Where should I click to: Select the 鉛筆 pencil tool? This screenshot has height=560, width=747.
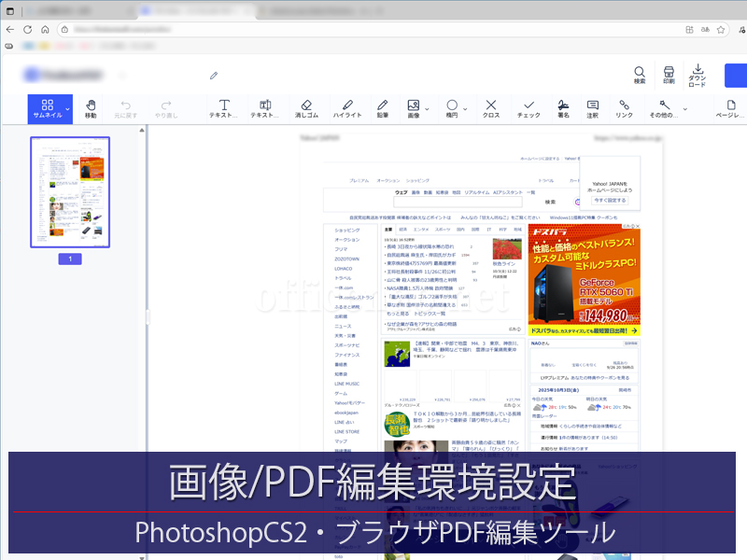coord(383,108)
